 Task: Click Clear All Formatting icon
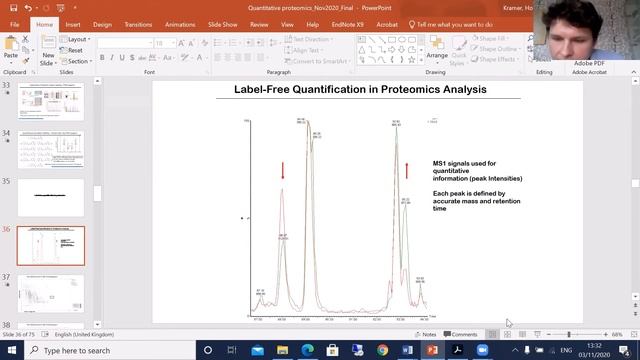[x=204, y=43]
